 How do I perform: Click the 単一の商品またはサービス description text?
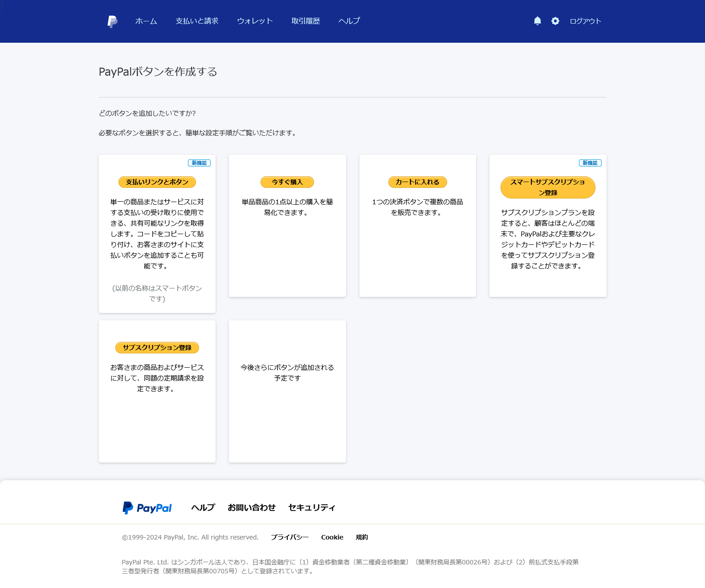(x=157, y=234)
